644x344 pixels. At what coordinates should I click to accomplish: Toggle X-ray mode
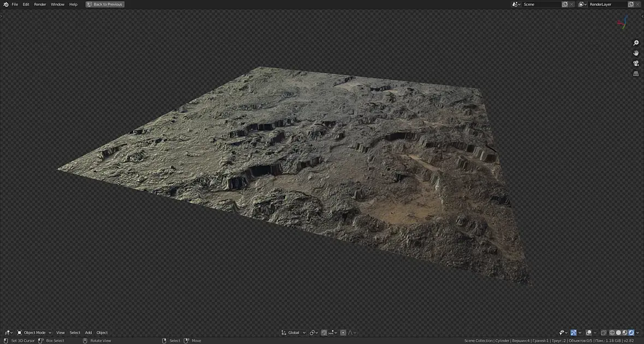tap(603, 333)
